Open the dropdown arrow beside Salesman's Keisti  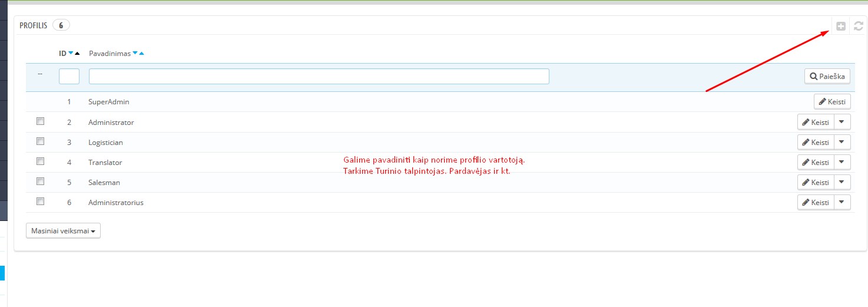click(x=843, y=183)
